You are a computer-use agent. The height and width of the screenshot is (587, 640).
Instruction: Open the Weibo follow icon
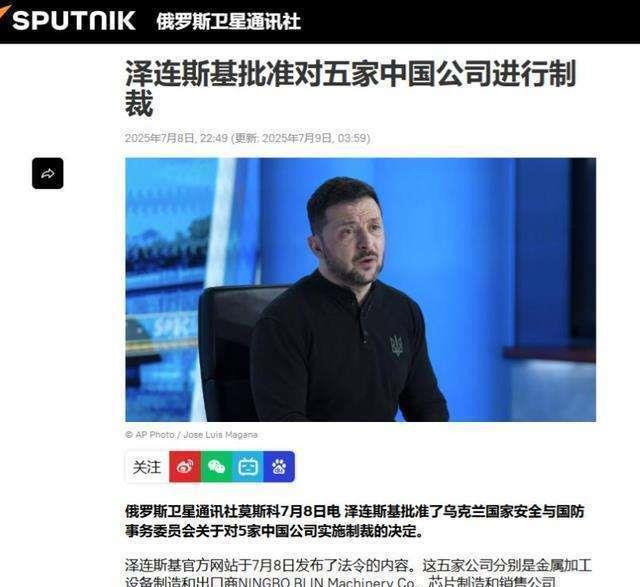pos(185,467)
